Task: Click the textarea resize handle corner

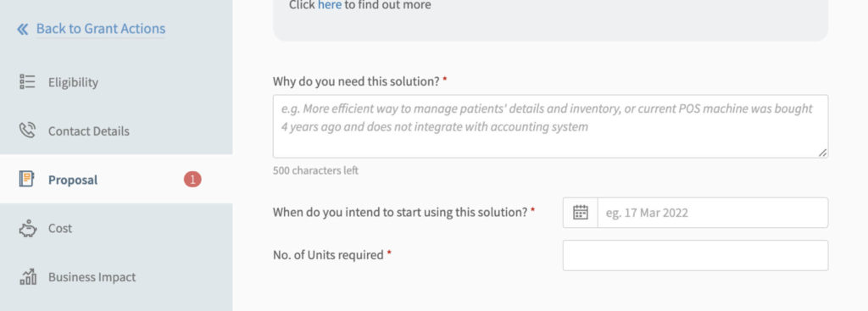Action: 822,153
